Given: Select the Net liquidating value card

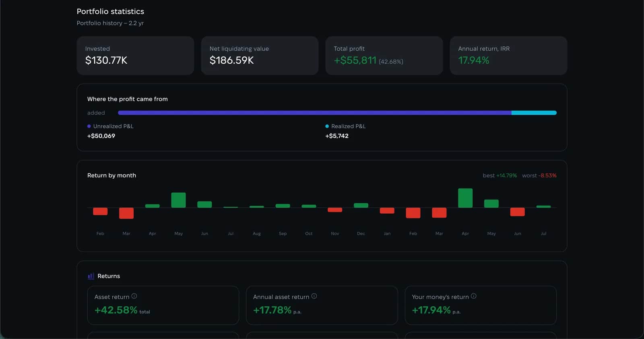Looking at the screenshot, I should [260, 56].
